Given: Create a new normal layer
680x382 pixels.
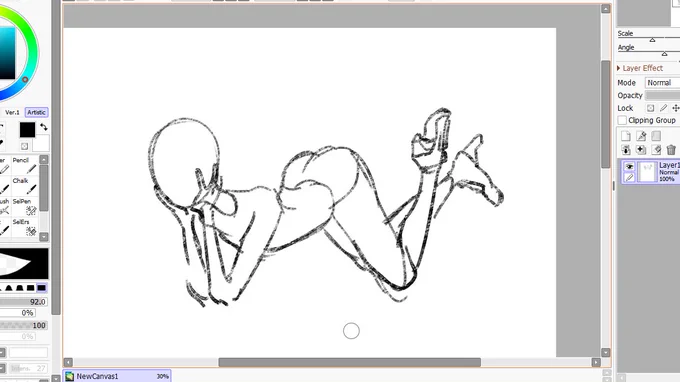Looking at the screenshot, I should (x=626, y=136).
